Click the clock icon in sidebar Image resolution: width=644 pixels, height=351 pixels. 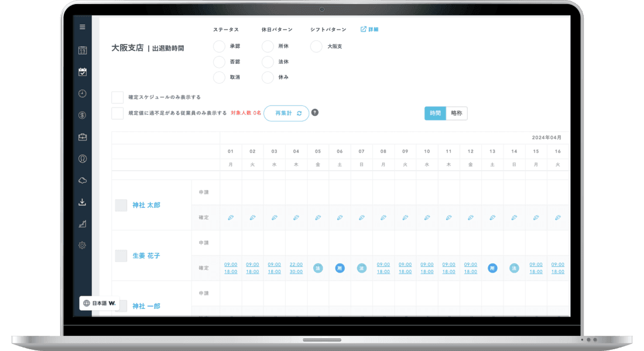[x=83, y=94]
